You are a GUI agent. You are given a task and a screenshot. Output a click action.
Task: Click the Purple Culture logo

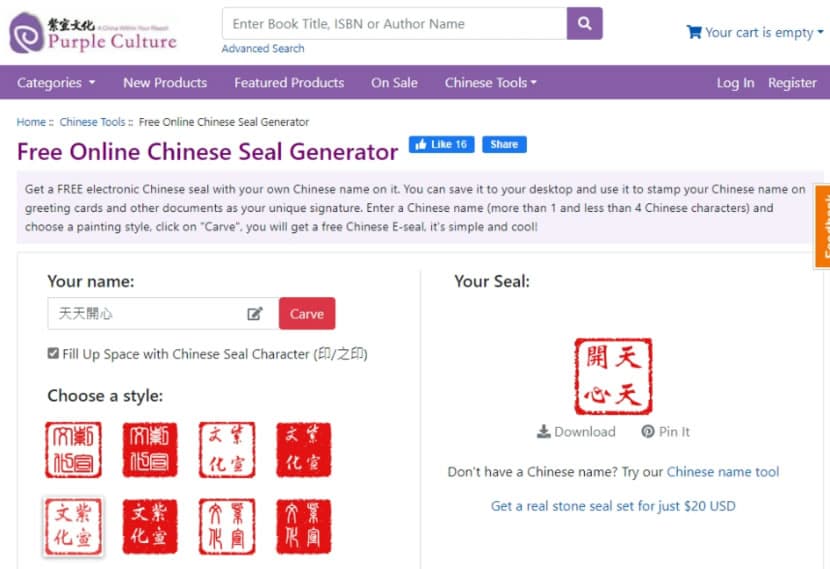point(93,33)
